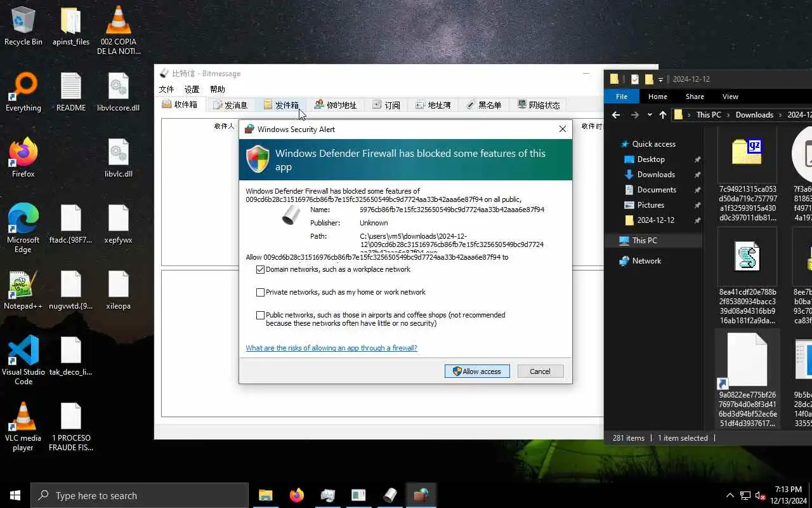Viewport: 812px width, 508px height.
Task: Select the gz archive 7c94921315ca053...
Action: [747, 175]
